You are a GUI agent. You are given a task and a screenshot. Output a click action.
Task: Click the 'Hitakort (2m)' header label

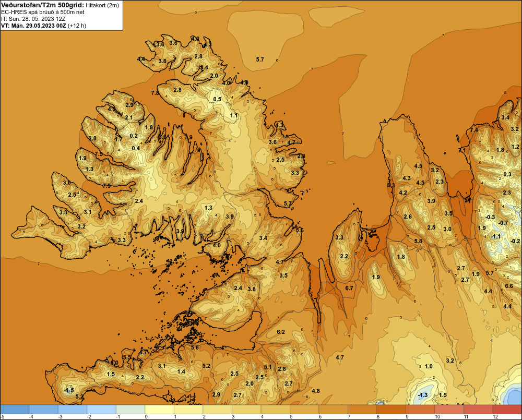pyautogui.click(x=102, y=5)
